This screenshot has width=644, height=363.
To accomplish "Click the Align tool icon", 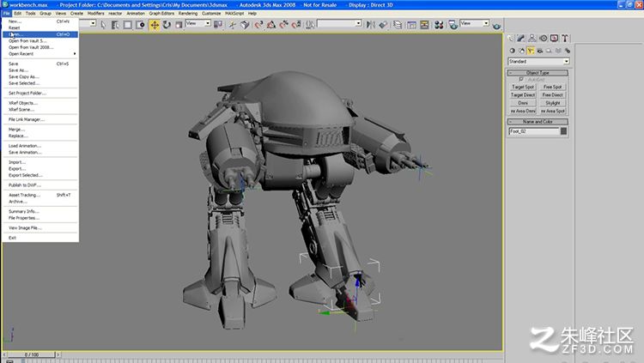I will point(383,25).
